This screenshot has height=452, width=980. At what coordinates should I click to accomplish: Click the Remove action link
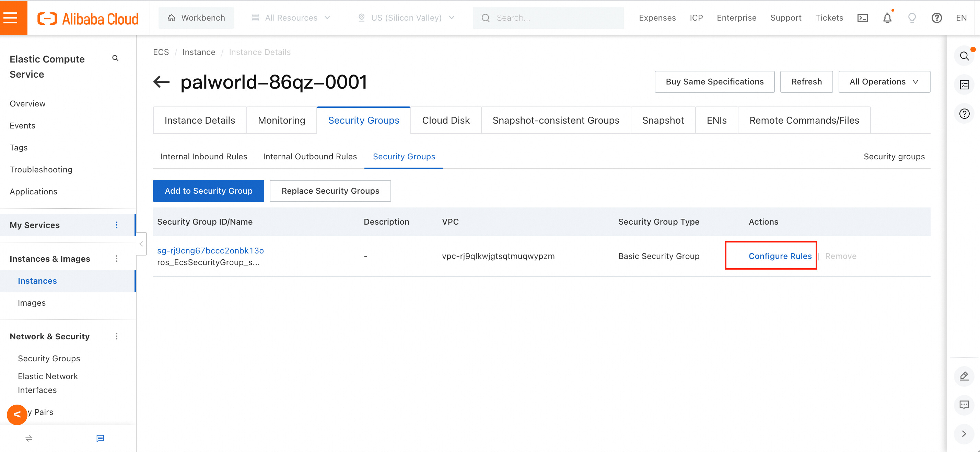tap(840, 256)
